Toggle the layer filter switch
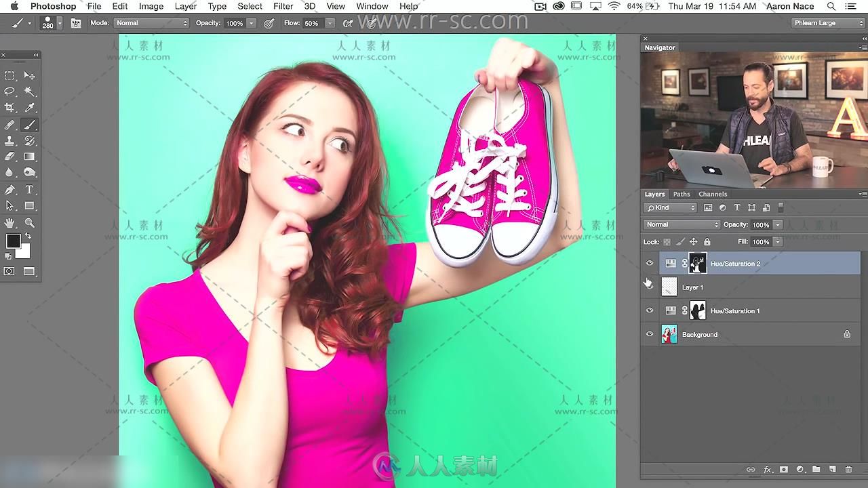 [781, 207]
